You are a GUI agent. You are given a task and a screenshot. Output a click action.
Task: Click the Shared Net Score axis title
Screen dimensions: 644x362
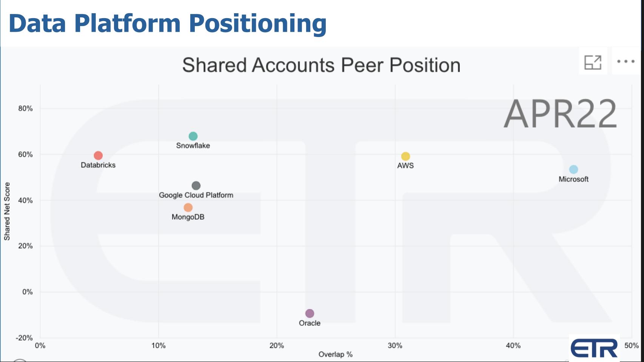pyautogui.click(x=7, y=211)
